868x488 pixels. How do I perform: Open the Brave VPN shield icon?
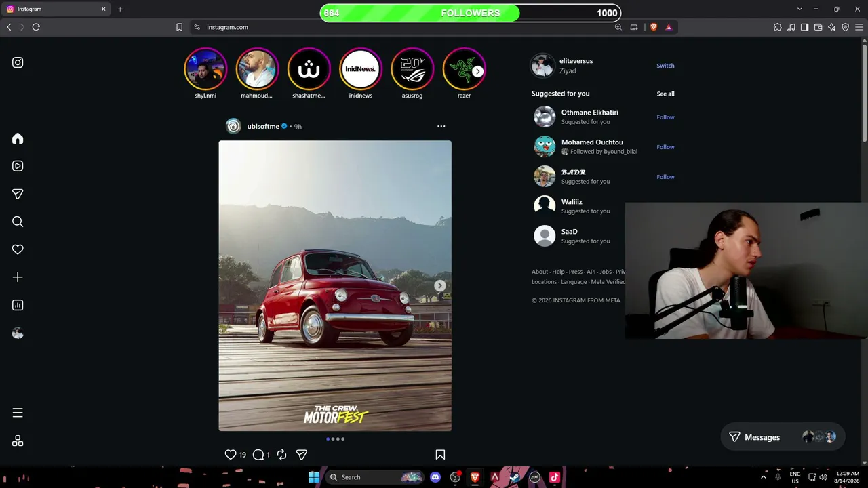coord(845,27)
